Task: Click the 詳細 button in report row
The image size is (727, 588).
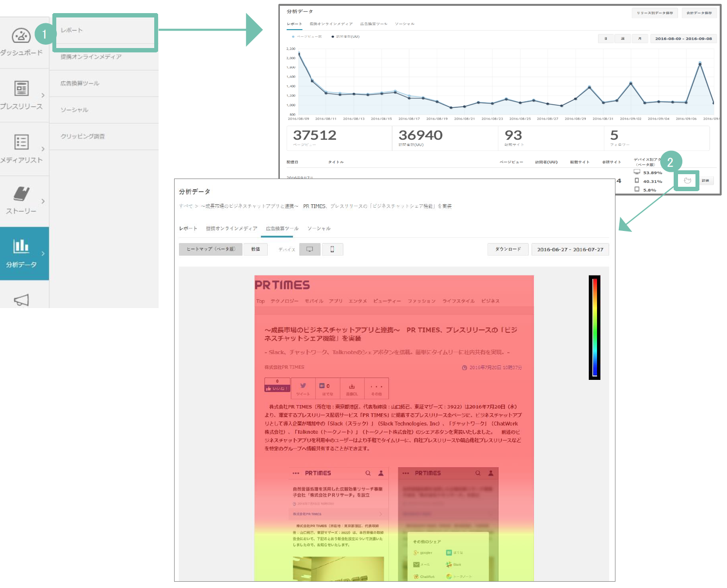Action: [706, 180]
